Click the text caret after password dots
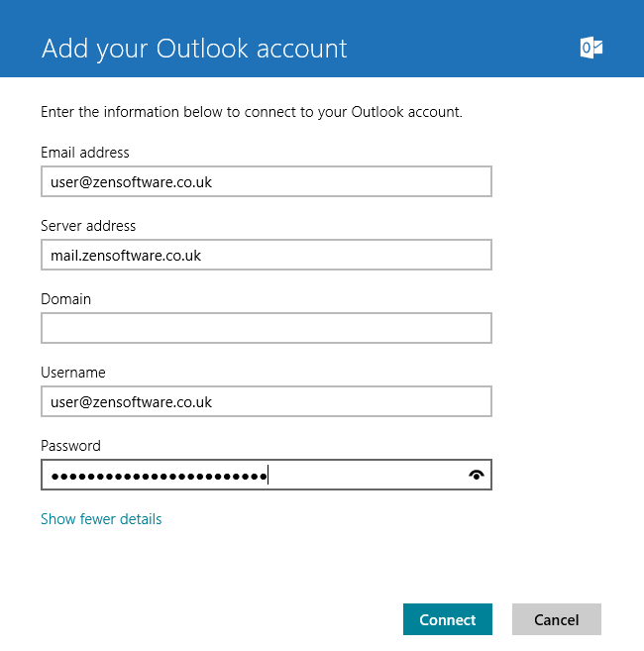The width and height of the screenshot is (644, 651). 268,475
